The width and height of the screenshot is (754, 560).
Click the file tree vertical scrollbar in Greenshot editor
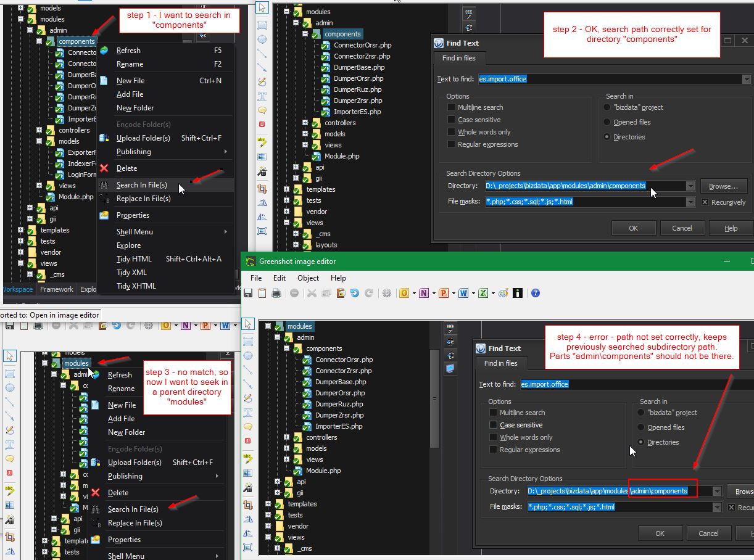point(434,398)
